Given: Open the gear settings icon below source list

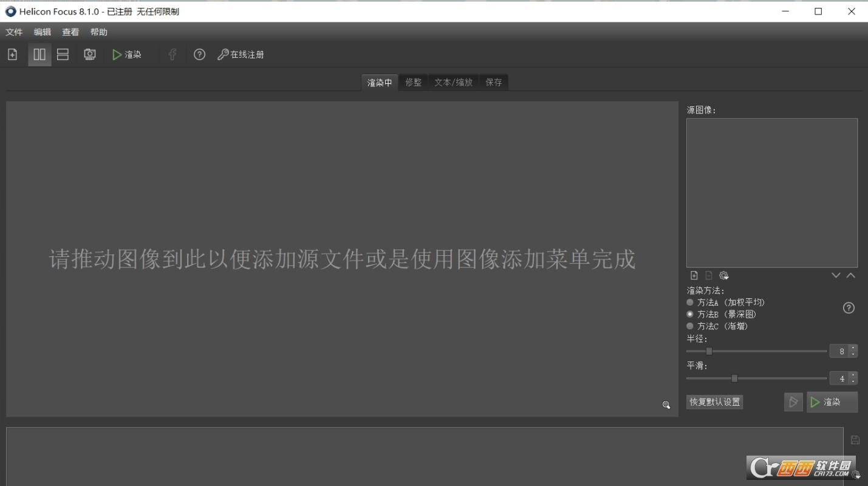Looking at the screenshot, I should (723, 275).
